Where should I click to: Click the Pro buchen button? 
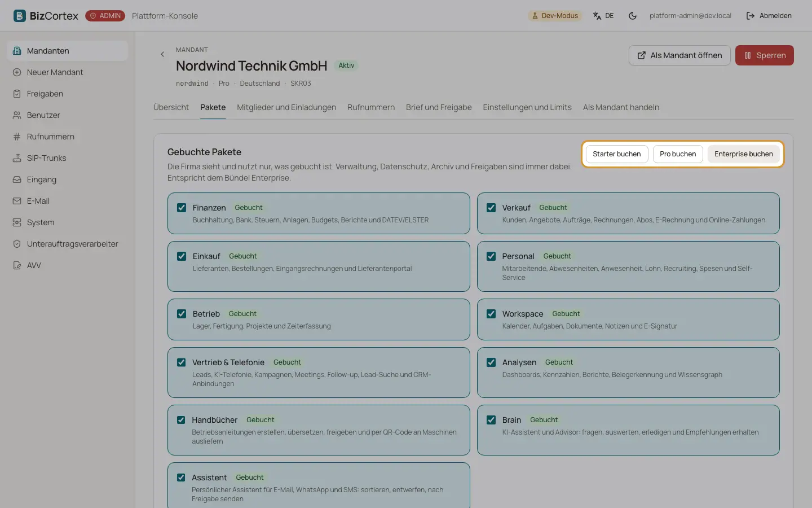[x=678, y=154]
